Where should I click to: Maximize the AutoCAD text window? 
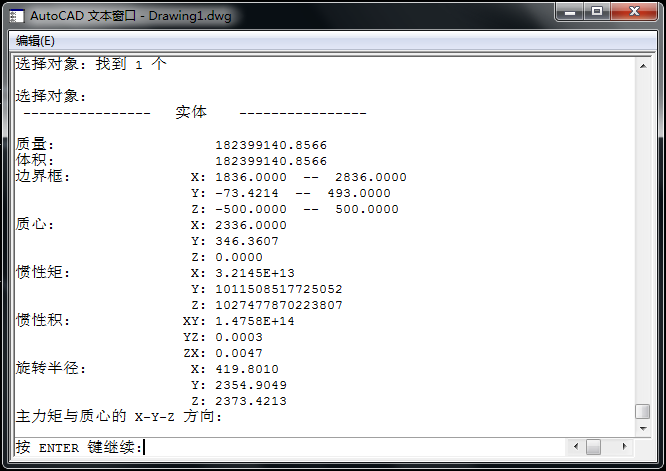[x=597, y=12]
